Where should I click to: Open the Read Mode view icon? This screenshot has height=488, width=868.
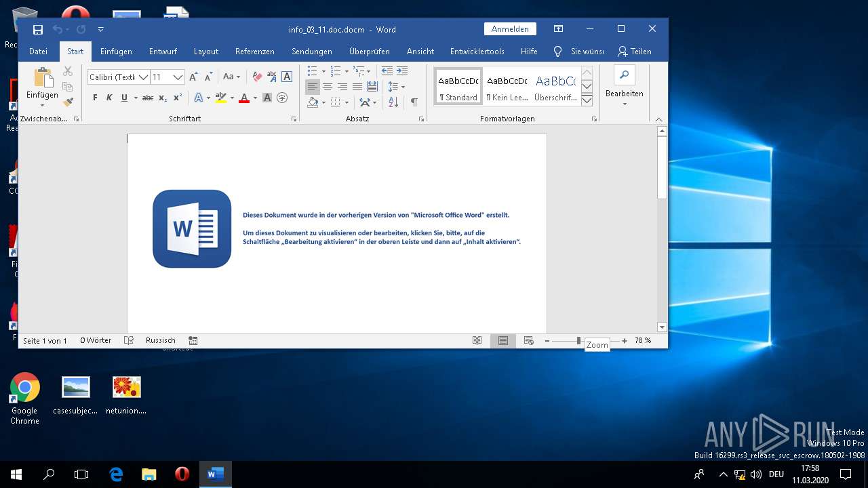click(477, 341)
